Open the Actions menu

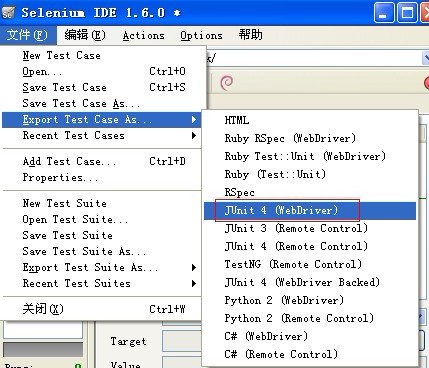click(x=144, y=35)
